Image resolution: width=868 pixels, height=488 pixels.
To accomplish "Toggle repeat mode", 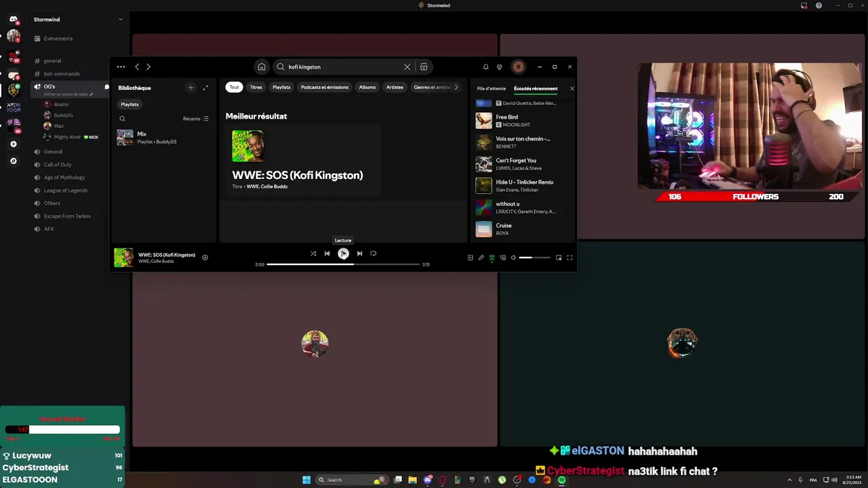I will [x=373, y=253].
